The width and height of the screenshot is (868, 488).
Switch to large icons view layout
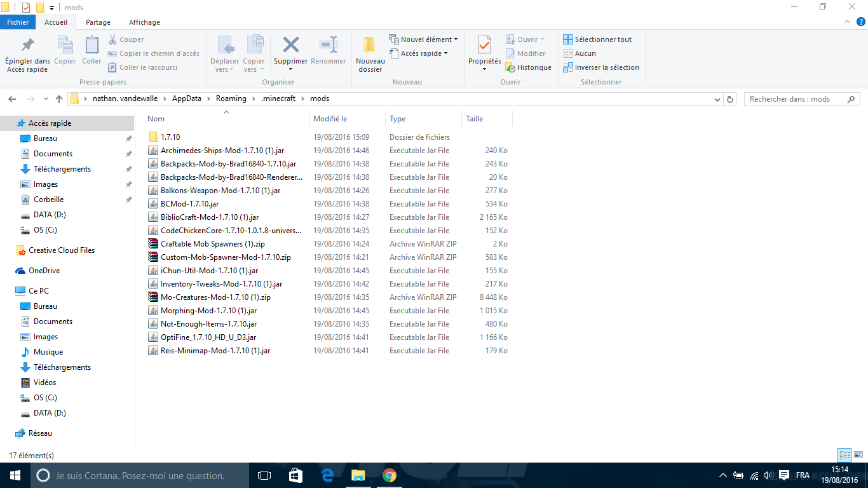pyautogui.click(x=858, y=455)
